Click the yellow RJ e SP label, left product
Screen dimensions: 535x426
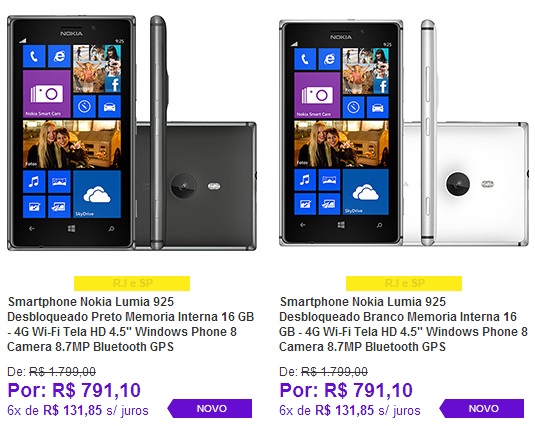pos(132,283)
